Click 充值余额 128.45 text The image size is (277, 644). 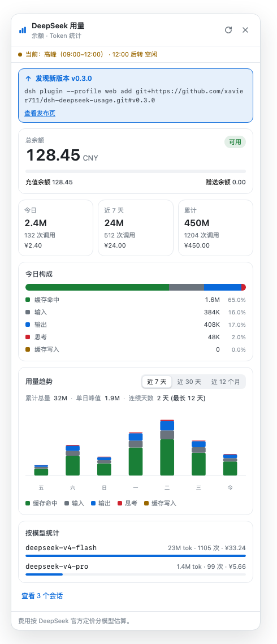tap(49, 182)
